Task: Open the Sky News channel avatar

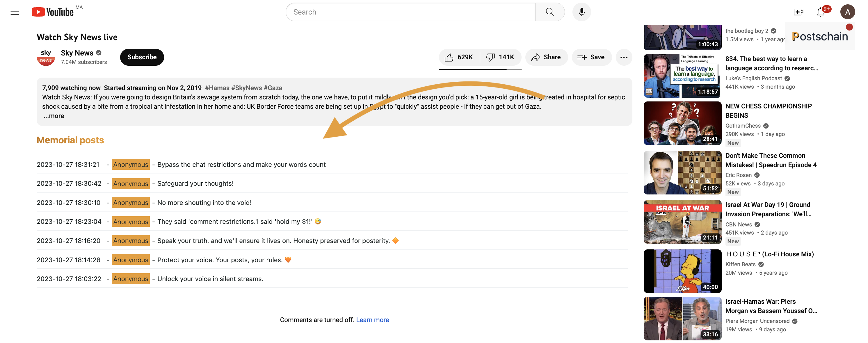Action: pos(46,57)
